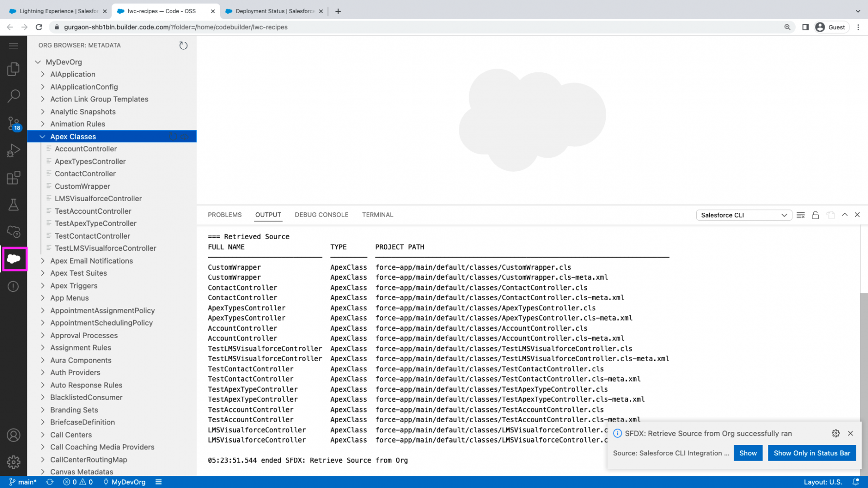Open the status bar menu lines icon
The width and height of the screenshot is (868, 488).
158,482
